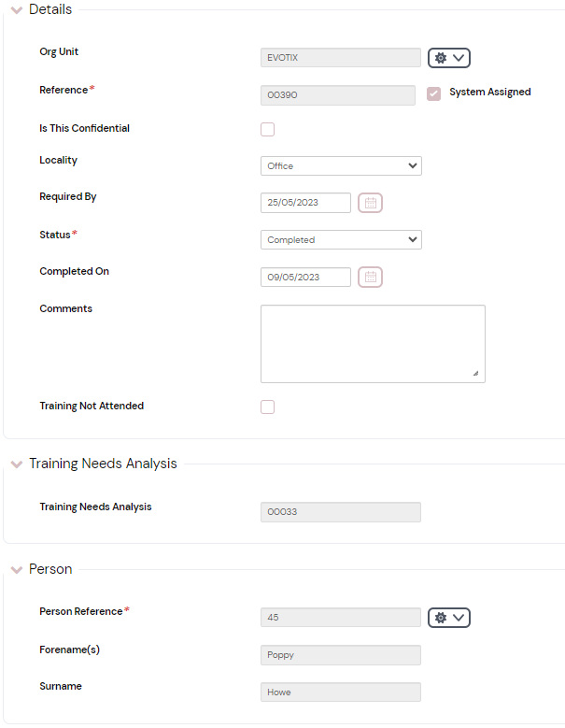Click the Required By date field
565x728 pixels.
pyautogui.click(x=305, y=203)
